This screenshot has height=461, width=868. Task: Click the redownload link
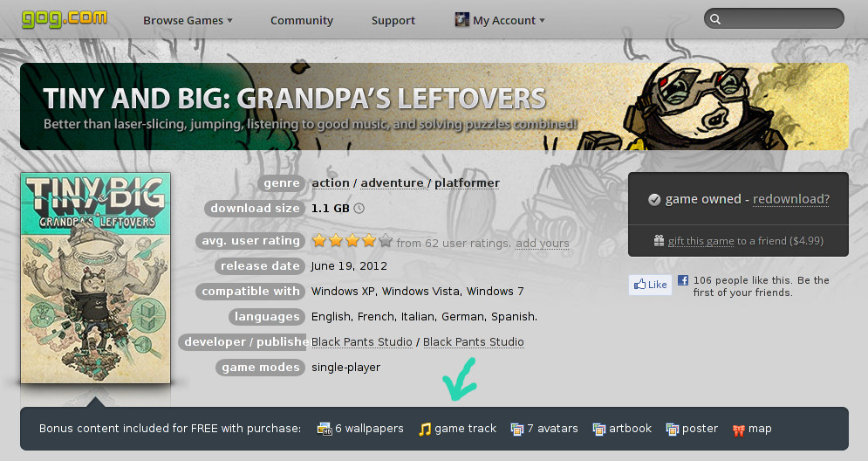pyautogui.click(x=791, y=199)
